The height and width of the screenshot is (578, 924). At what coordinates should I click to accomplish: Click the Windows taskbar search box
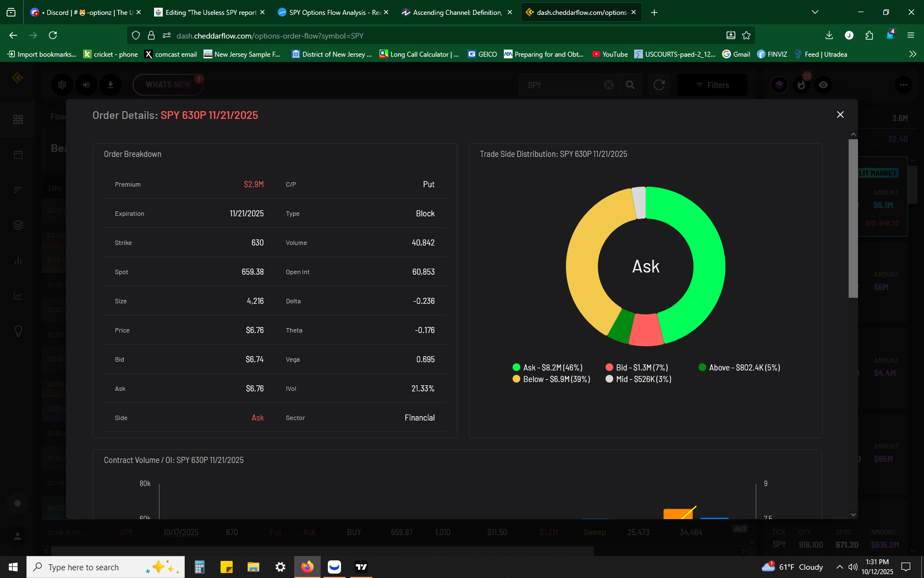[x=106, y=567]
